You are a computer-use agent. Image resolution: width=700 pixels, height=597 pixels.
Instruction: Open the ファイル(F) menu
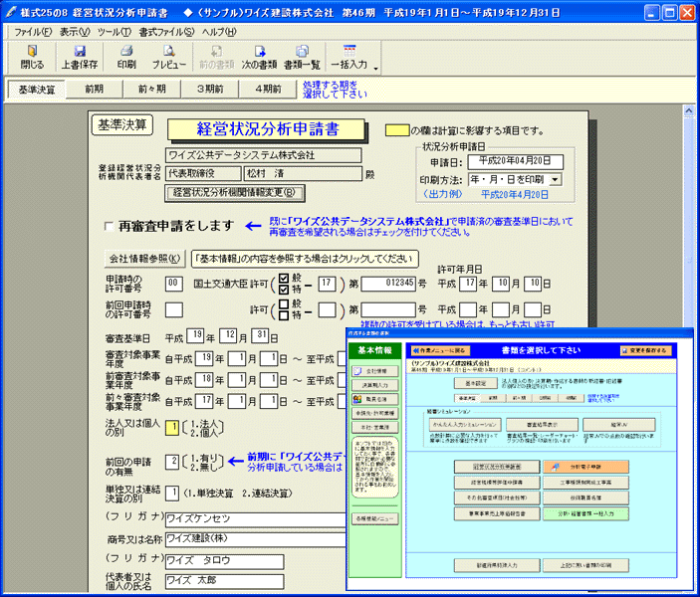pyautogui.click(x=33, y=32)
